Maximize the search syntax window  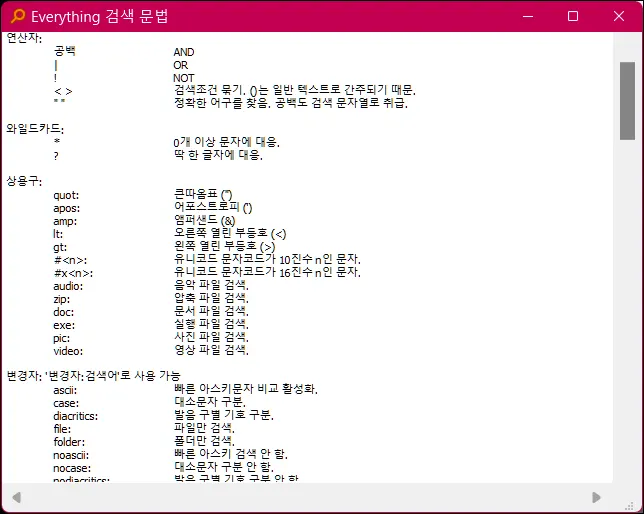[573, 16]
